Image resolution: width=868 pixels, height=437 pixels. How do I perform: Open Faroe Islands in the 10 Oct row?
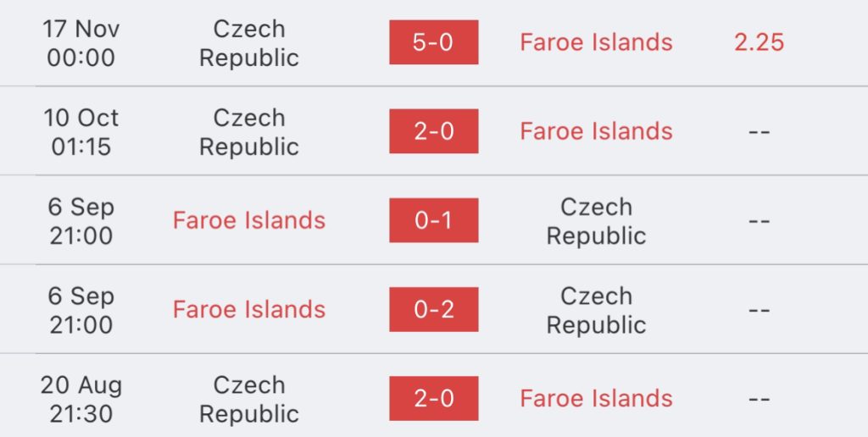tap(596, 131)
